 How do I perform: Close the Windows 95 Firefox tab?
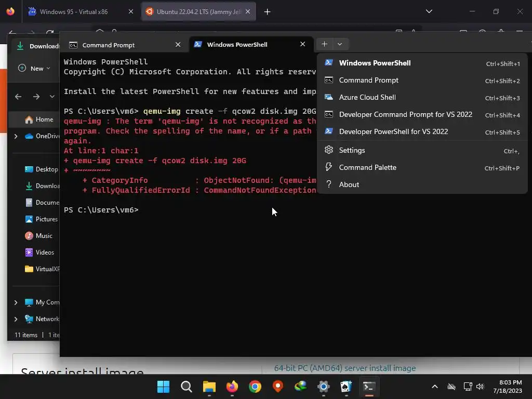[130, 12]
